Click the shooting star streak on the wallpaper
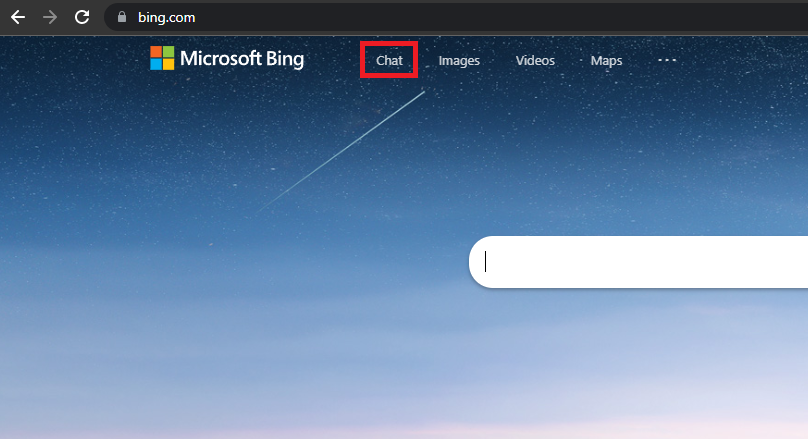808x439 pixels. click(341, 151)
